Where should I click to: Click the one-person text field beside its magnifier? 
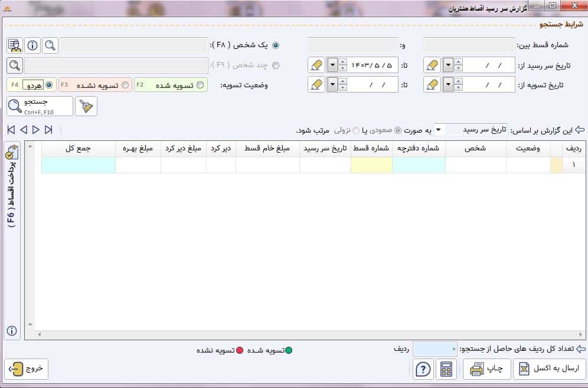point(134,45)
